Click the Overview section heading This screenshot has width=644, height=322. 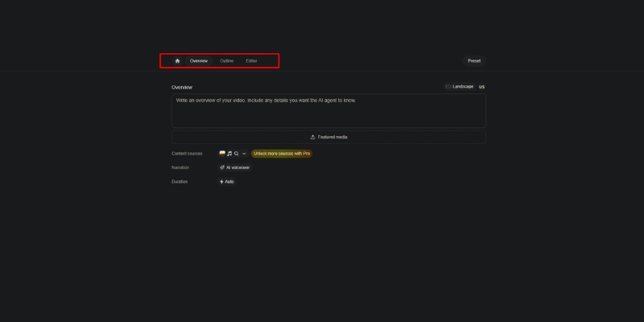click(x=182, y=87)
